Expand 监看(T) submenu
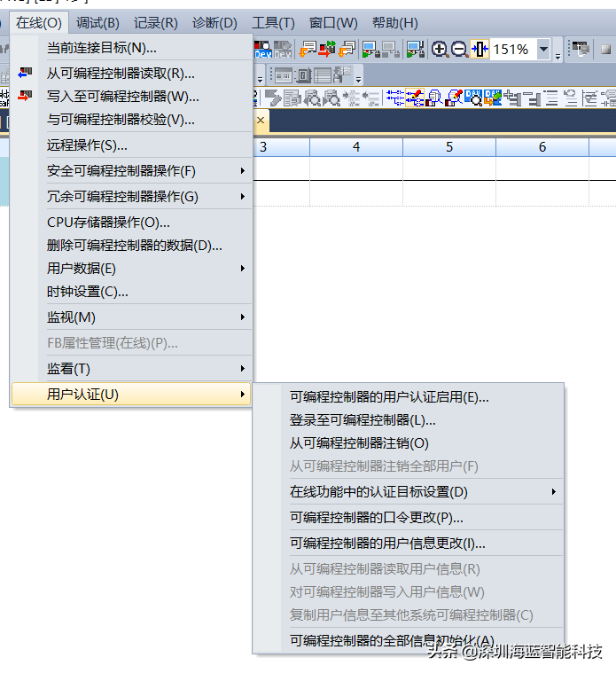616x673 pixels. coord(132,369)
